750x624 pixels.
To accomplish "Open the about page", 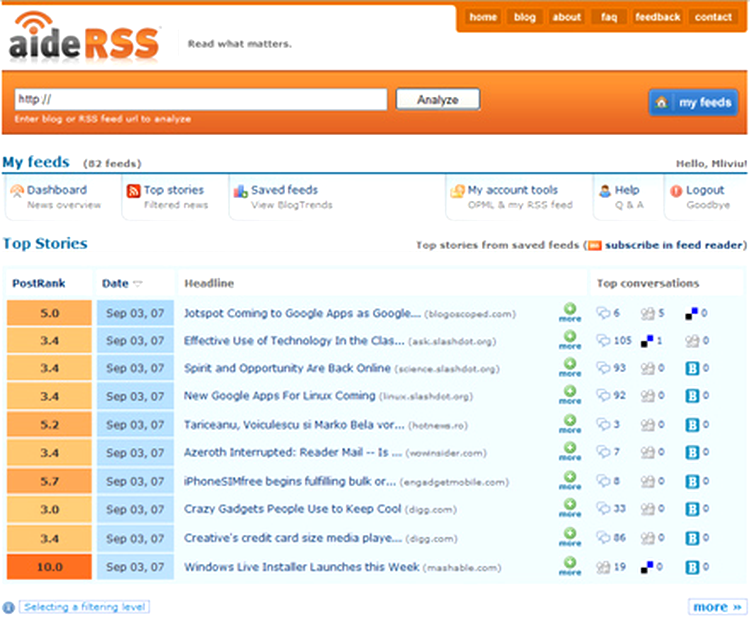I will click(x=567, y=17).
